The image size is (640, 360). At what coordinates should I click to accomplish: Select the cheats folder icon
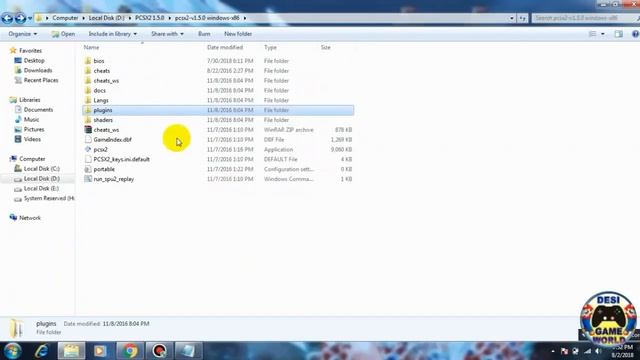pos(88,70)
